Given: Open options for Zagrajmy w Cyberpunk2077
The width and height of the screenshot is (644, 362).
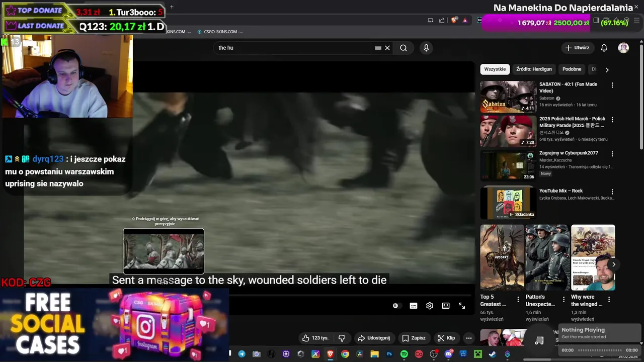Looking at the screenshot, I should tap(612, 153).
